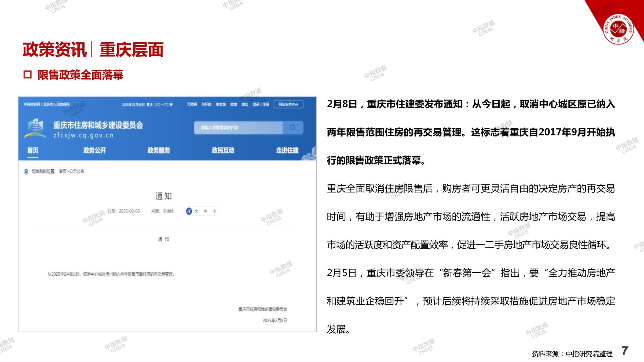
Task: Open the 首页 navigation tab
Action: pos(33,150)
